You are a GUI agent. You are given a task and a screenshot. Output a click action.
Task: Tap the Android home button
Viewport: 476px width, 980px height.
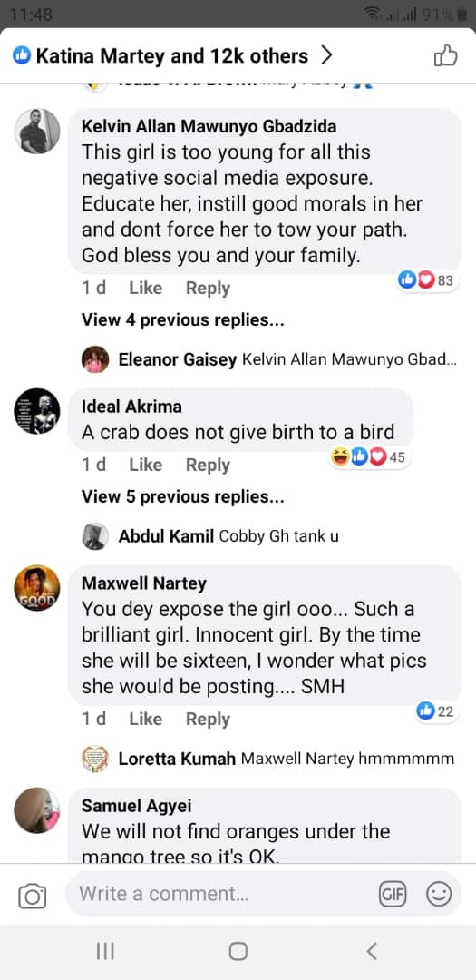(x=238, y=951)
